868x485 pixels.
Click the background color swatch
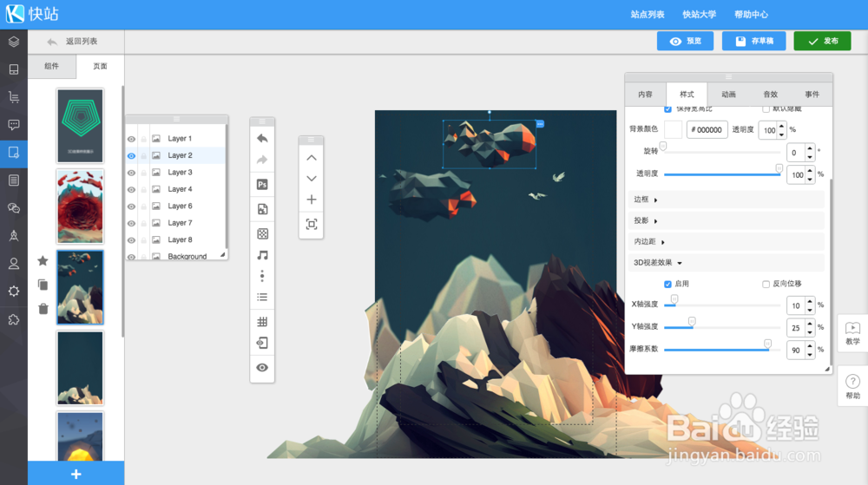(x=673, y=129)
